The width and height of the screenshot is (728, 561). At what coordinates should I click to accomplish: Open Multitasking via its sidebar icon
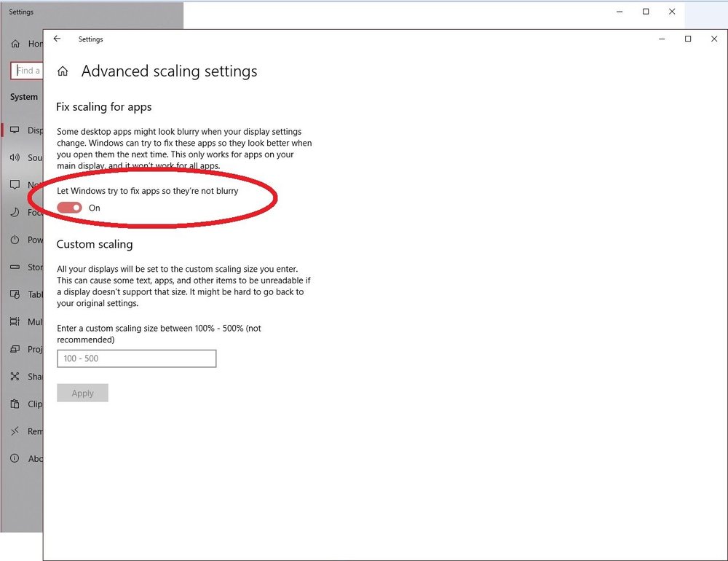tap(15, 321)
